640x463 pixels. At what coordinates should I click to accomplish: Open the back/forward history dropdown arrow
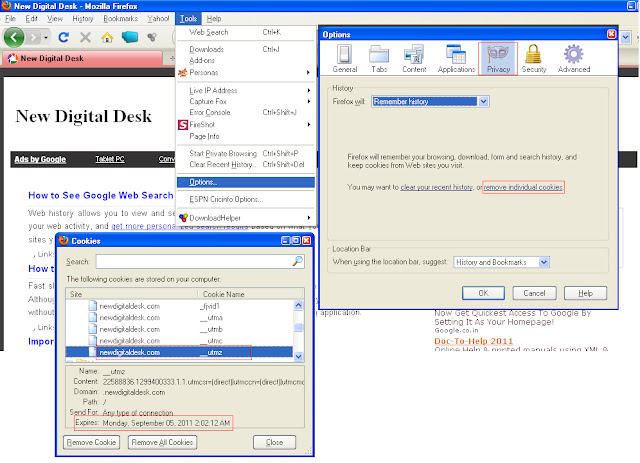(x=46, y=38)
